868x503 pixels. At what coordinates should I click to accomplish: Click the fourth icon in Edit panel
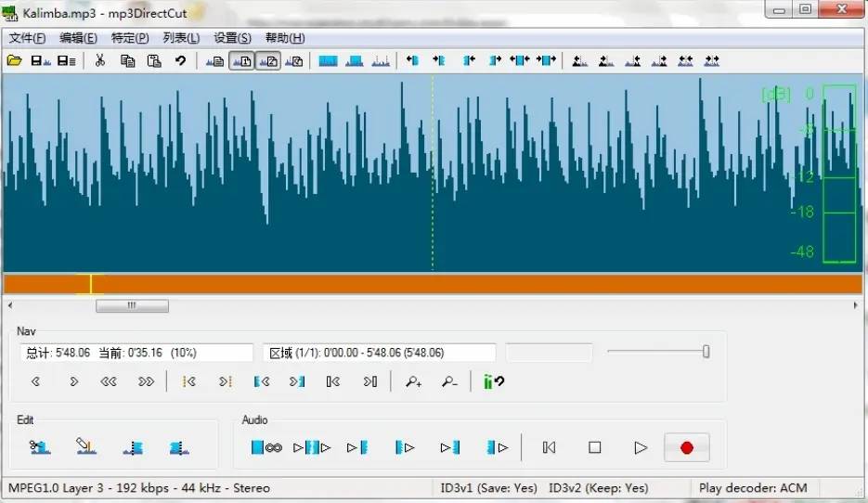click(179, 447)
